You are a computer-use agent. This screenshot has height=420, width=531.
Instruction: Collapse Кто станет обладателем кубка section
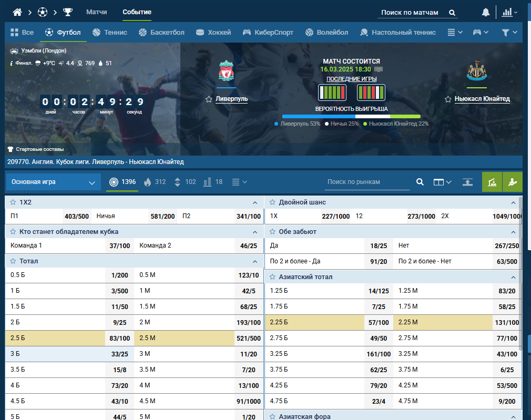(x=255, y=232)
